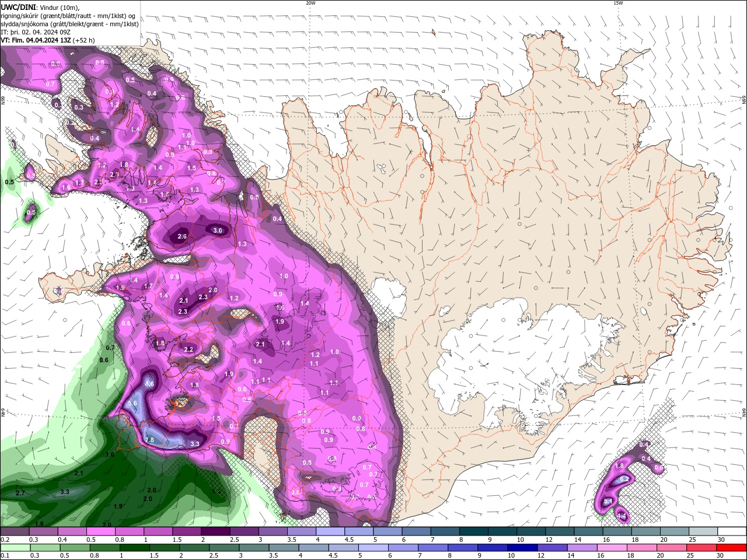
Task: Click the 3.0 precipitation value on map
Action: point(218,230)
